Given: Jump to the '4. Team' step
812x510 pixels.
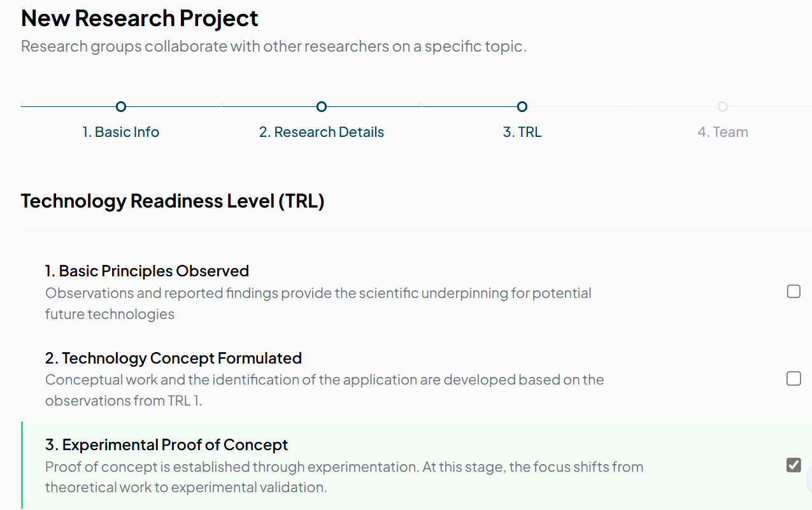Looking at the screenshot, I should [722, 132].
